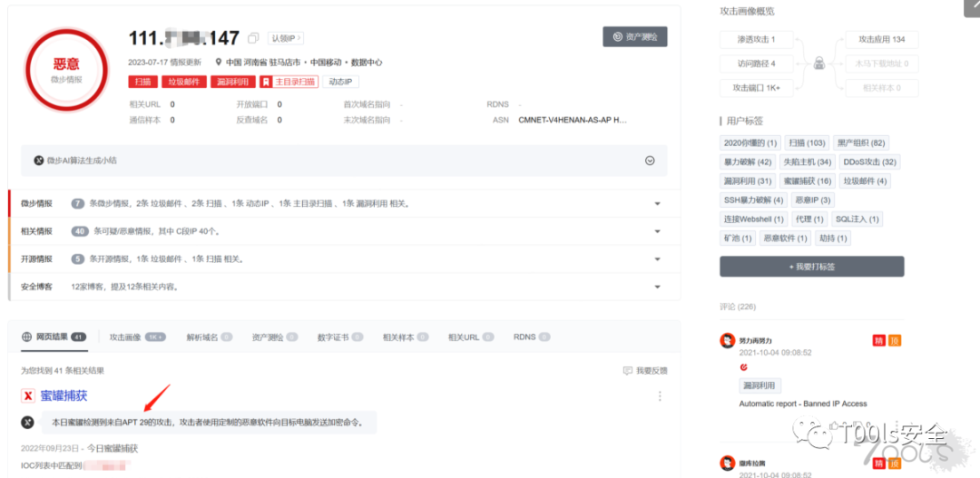Click the globe icon in 网页结果 tab
Image resolution: width=980 pixels, height=478 pixels.
[x=27, y=337]
